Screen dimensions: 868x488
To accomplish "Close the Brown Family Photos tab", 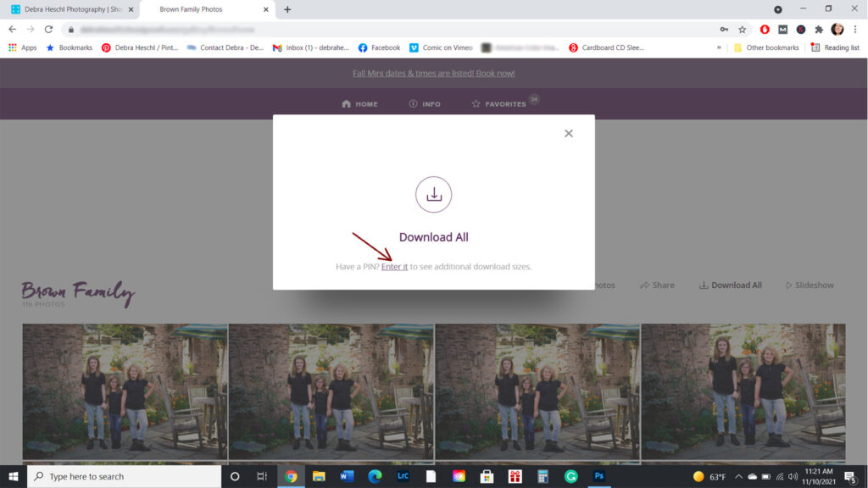I will 265,9.
